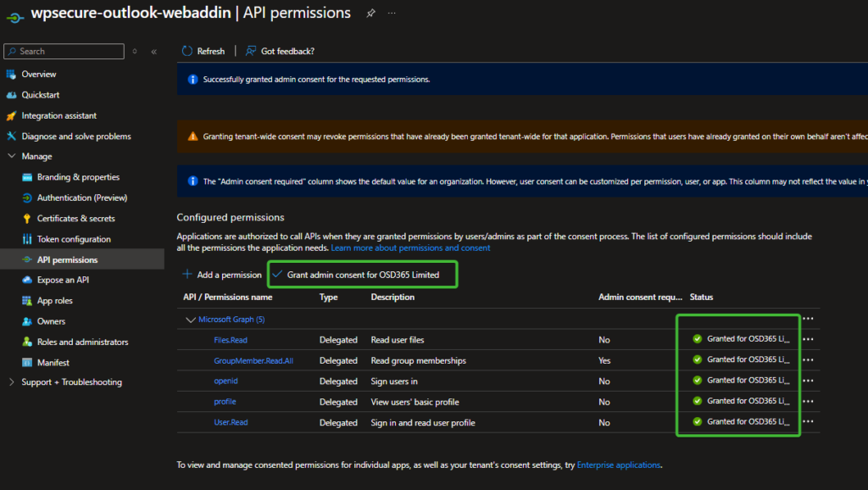
Task: Open the Enterprise applications link
Action: 618,465
